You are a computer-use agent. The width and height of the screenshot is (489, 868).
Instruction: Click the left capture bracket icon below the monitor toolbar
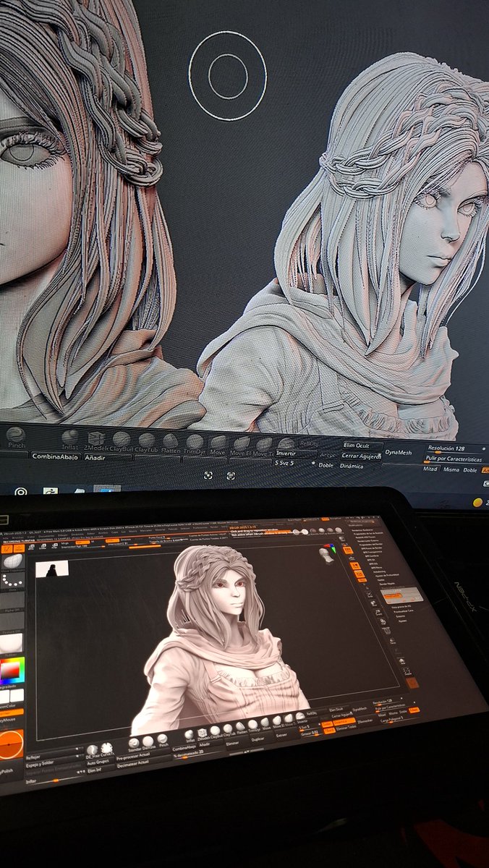208,475
